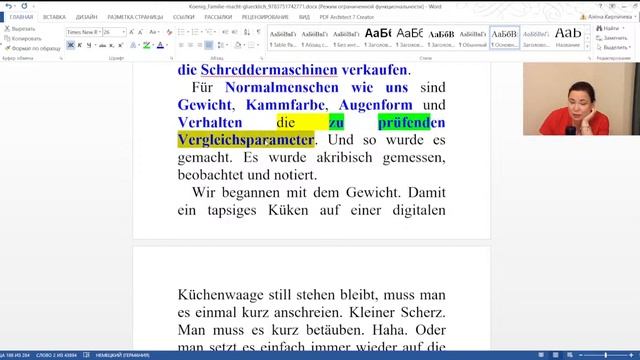This screenshot has width=640, height=360.
Task: Click Заменить (Replace) button
Action: click(x=611, y=38)
